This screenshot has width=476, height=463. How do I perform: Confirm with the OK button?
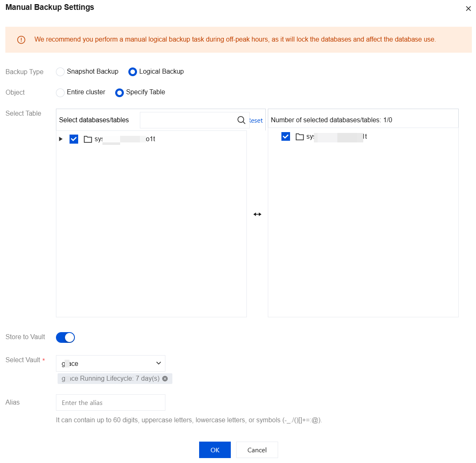pos(215,450)
